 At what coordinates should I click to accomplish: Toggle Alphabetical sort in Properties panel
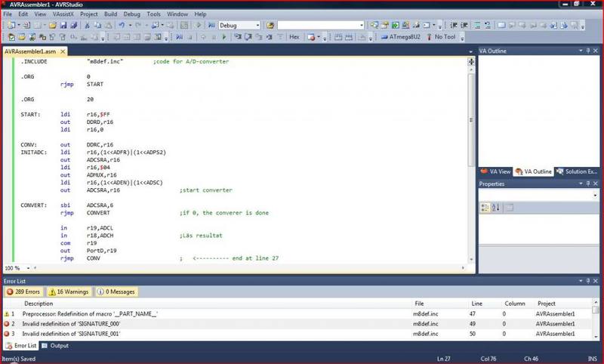pyautogui.click(x=496, y=208)
